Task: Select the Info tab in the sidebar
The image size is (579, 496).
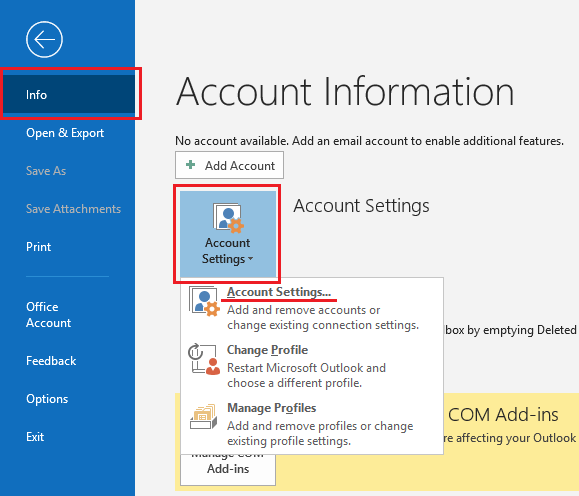Action: pos(69,94)
